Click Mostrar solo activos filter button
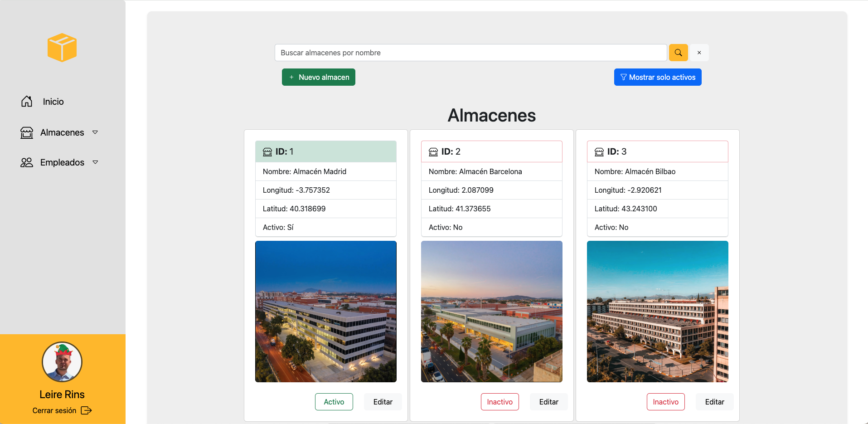The width and height of the screenshot is (868, 424). [658, 77]
